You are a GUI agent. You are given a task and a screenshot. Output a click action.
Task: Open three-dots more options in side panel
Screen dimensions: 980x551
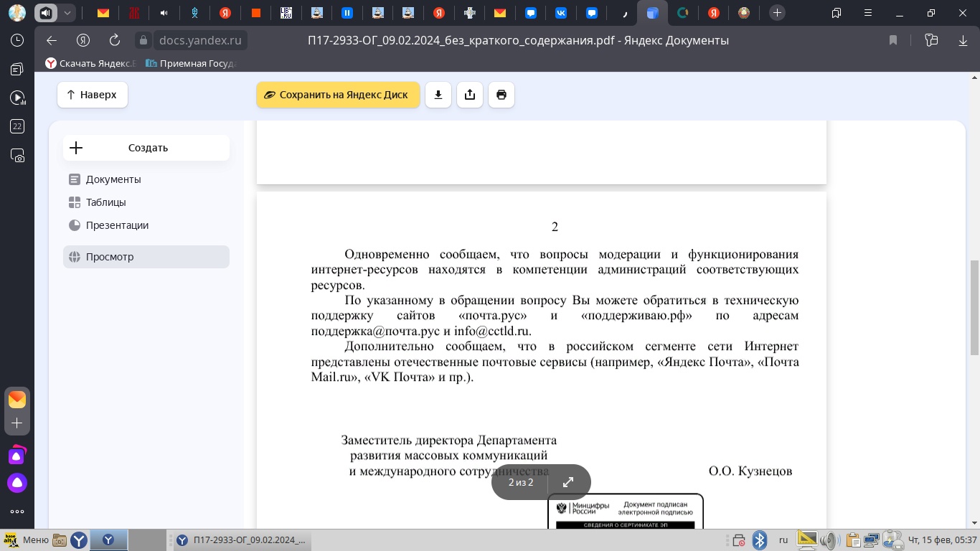[x=17, y=512]
